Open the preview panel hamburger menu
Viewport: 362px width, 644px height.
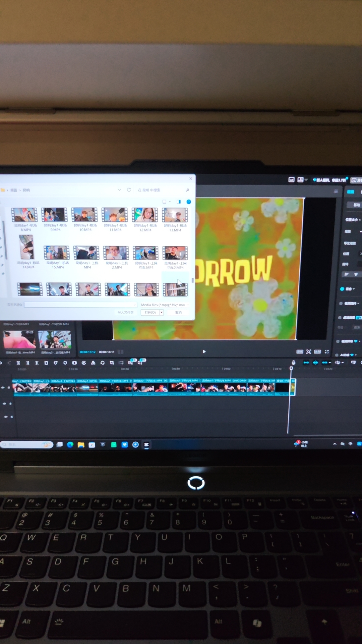336,191
